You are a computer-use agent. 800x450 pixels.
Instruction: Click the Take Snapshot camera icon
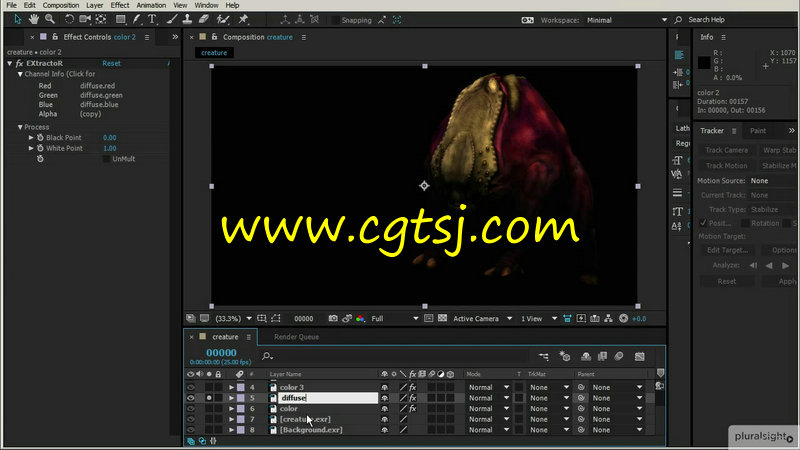pyautogui.click(x=333, y=318)
